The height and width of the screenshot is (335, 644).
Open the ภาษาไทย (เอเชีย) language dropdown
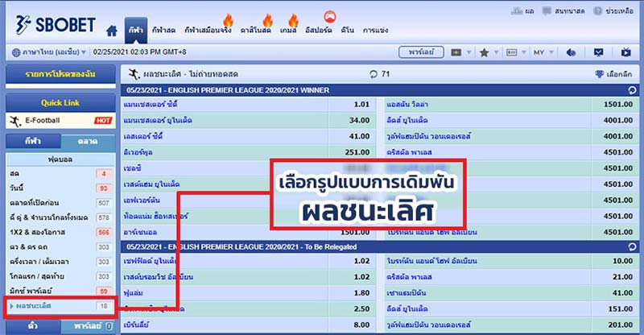49,52
